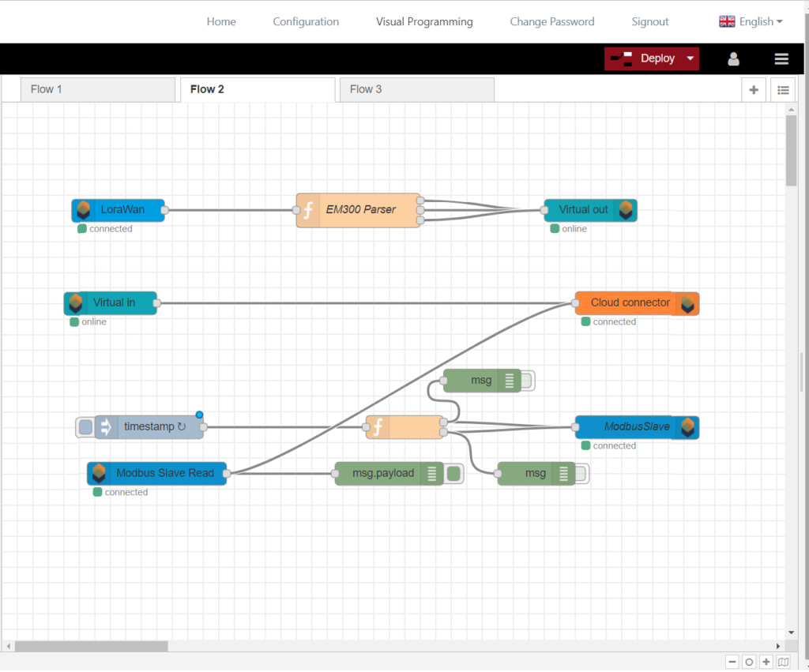809x672 pixels.
Task: Click the Virtual in node icon
Action: [x=75, y=303]
